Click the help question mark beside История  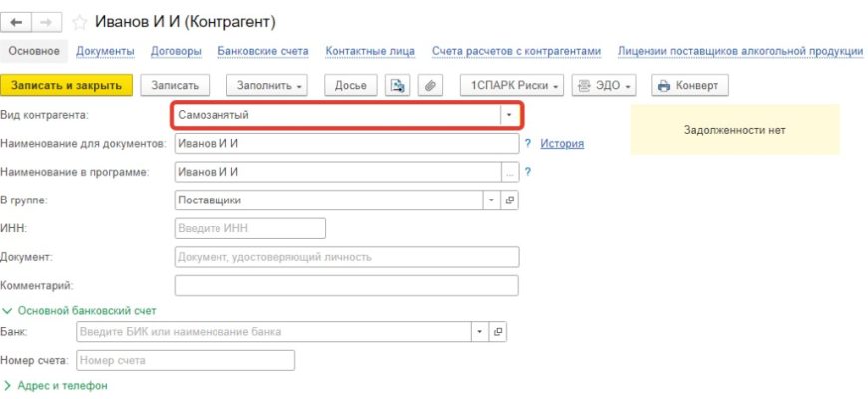[527, 144]
